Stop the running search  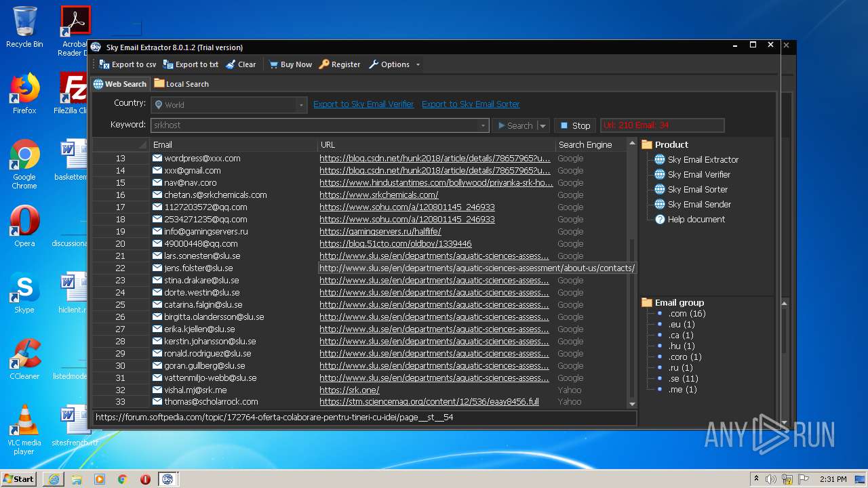coord(575,125)
